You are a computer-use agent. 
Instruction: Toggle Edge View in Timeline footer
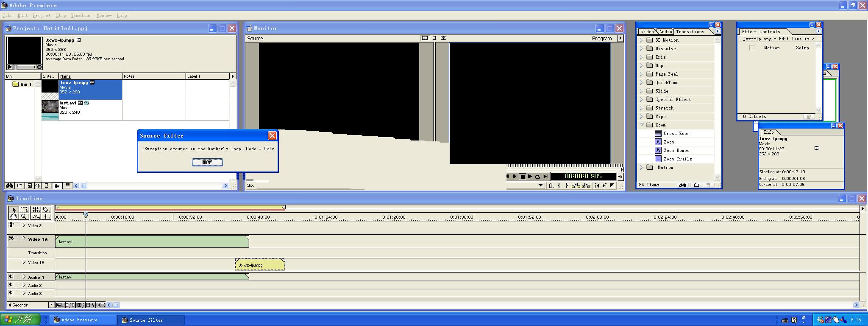pos(80,305)
